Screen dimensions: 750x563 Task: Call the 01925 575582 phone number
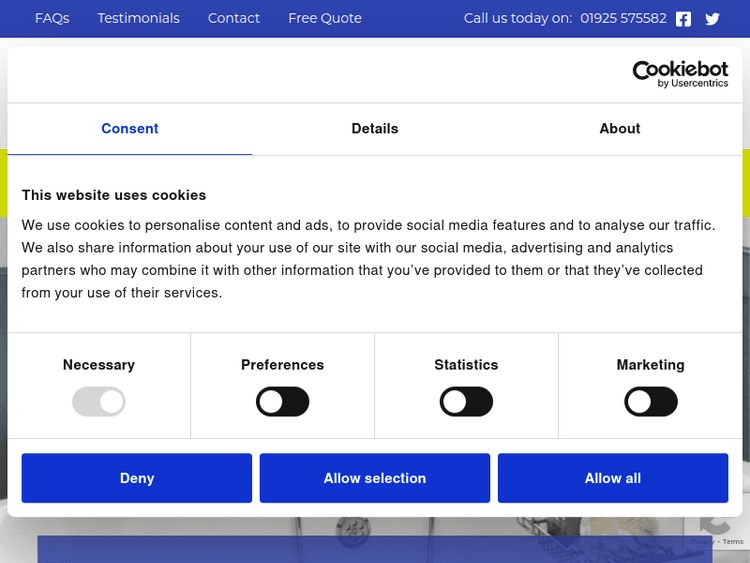(x=623, y=18)
